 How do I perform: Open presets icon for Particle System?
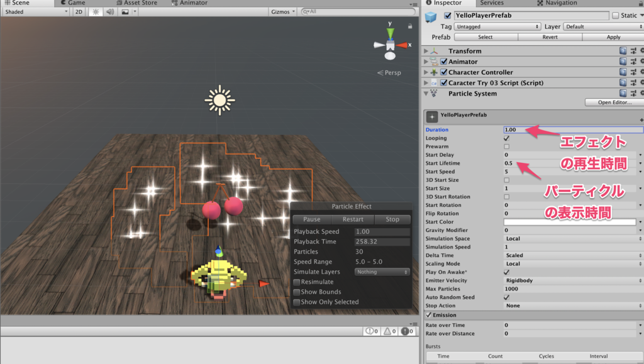click(633, 94)
